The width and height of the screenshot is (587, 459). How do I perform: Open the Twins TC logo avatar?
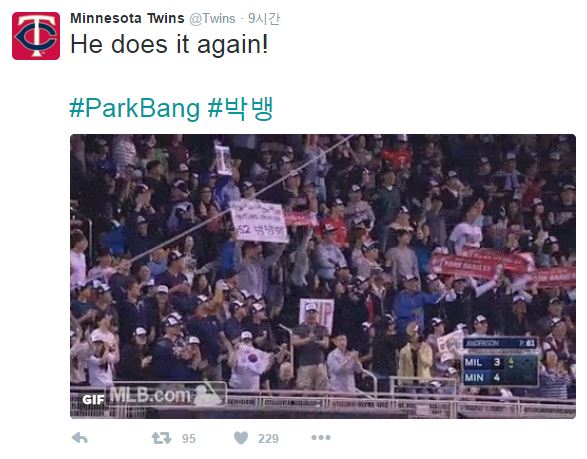click(36, 36)
